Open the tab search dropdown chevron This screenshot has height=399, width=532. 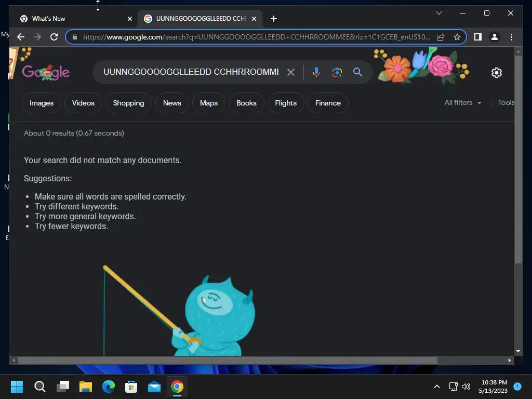438,13
